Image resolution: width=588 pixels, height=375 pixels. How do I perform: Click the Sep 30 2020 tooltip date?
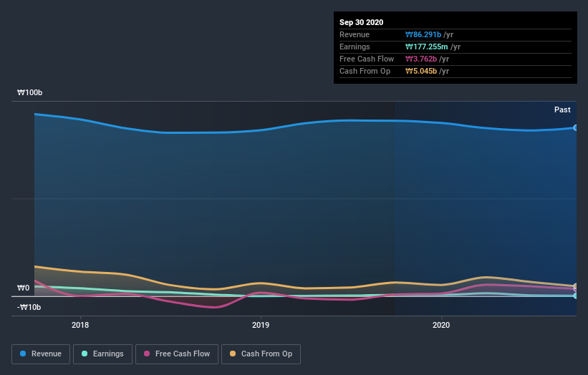point(361,22)
